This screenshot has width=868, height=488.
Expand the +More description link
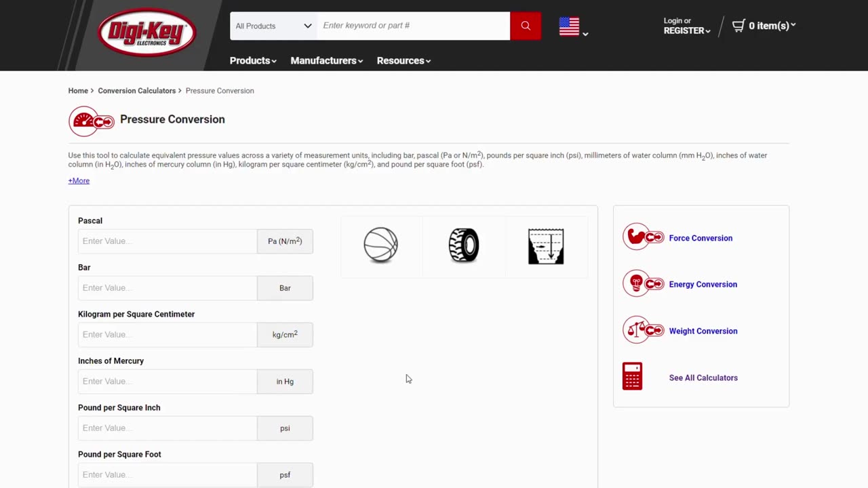point(79,181)
